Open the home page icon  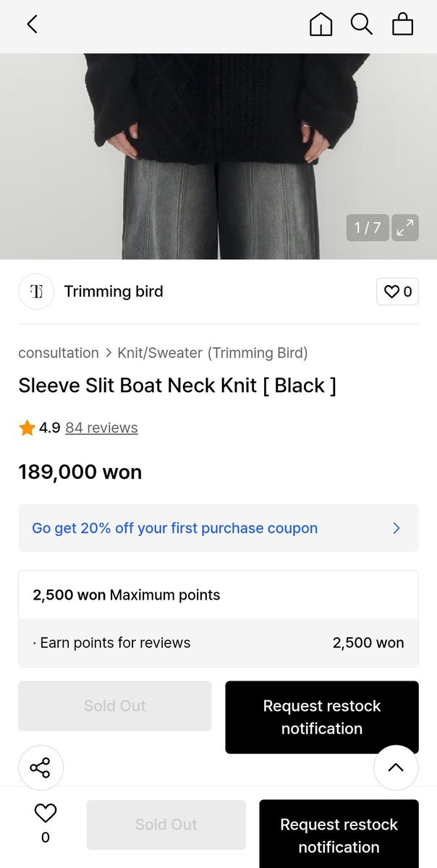point(321,25)
